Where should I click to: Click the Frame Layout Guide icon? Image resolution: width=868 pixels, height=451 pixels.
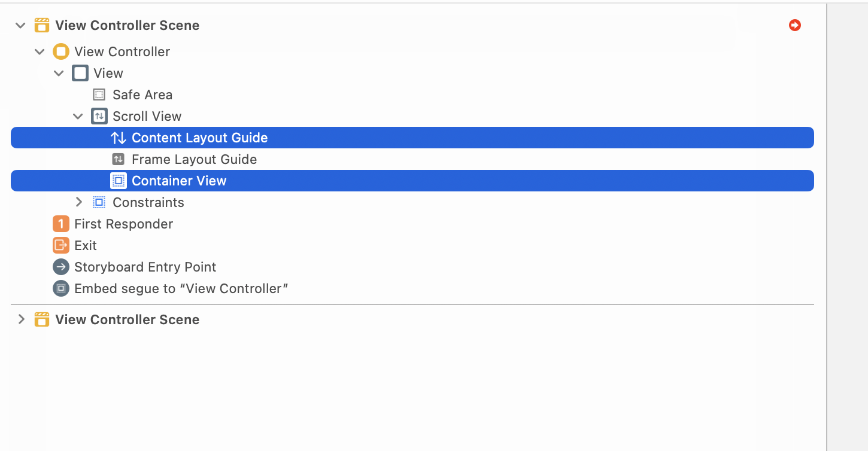tap(119, 159)
